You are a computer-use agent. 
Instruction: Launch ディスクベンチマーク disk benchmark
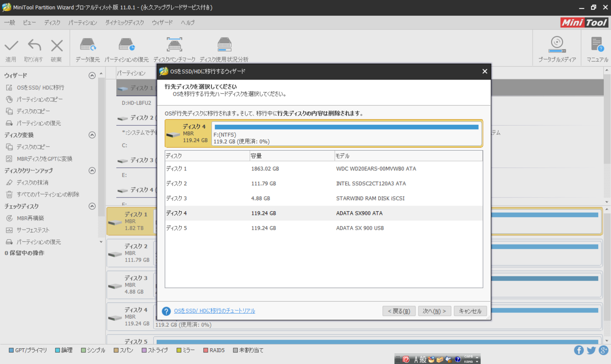pyautogui.click(x=174, y=50)
